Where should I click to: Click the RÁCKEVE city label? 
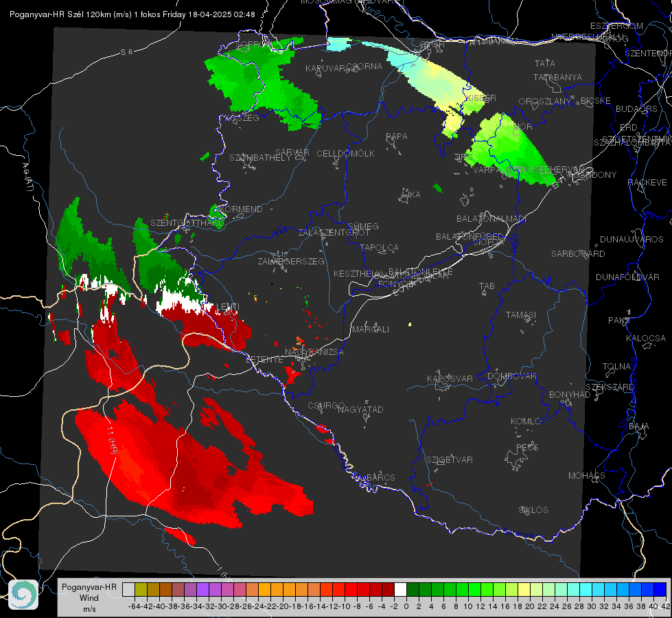[x=647, y=183]
